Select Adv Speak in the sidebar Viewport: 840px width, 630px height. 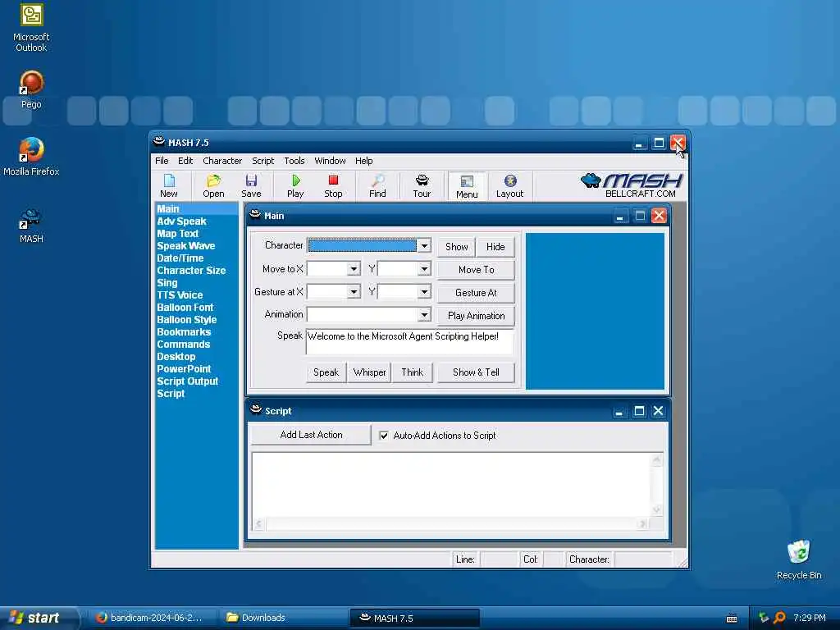tap(181, 221)
